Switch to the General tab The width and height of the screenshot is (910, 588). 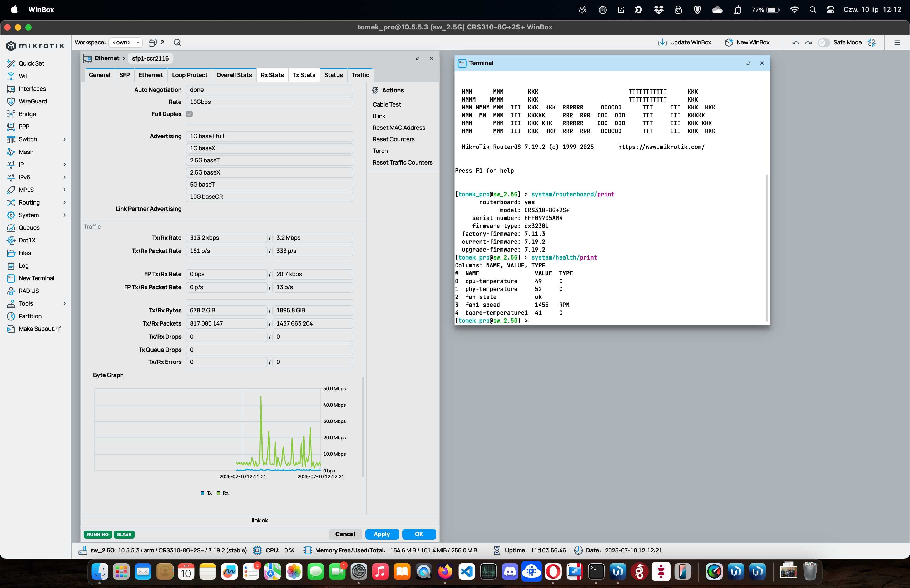[x=99, y=75]
